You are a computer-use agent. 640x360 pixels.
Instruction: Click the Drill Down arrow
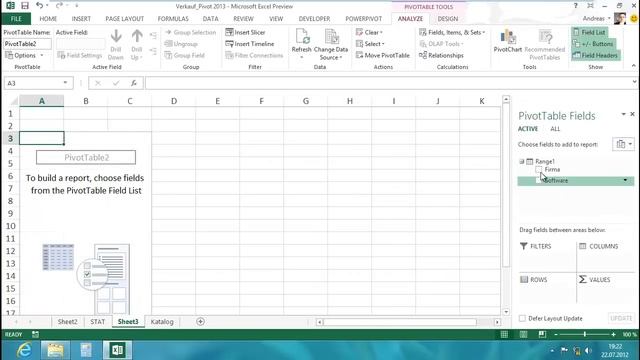point(116,37)
